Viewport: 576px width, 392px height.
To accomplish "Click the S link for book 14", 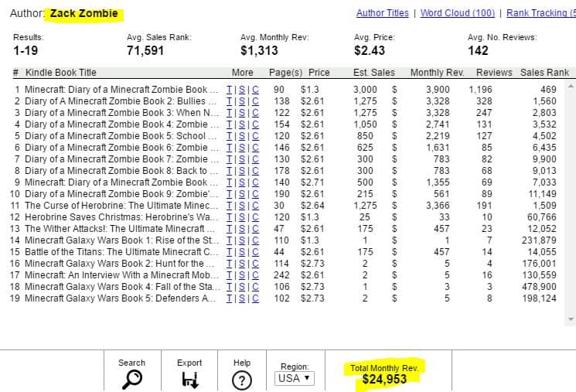I will pyautogui.click(x=242, y=240).
